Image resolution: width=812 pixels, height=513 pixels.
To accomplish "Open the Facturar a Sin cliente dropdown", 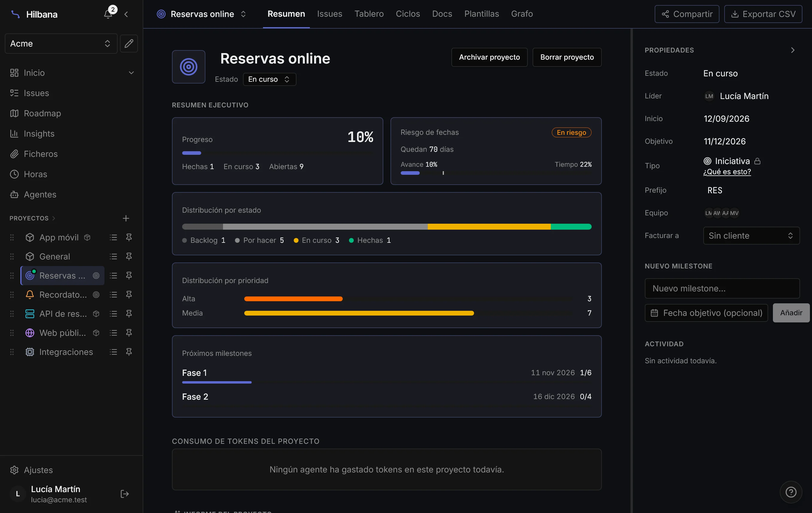I will pyautogui.click(x=751, y=235).
